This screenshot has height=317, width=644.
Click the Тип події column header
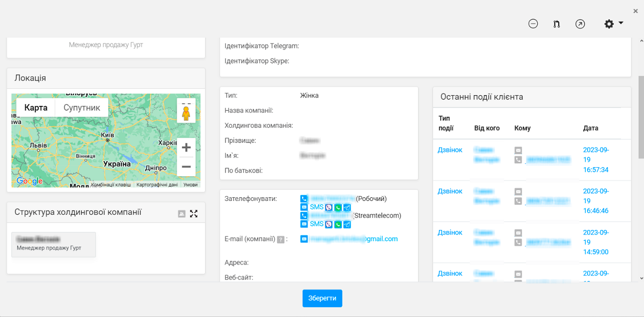coord(446,123)
